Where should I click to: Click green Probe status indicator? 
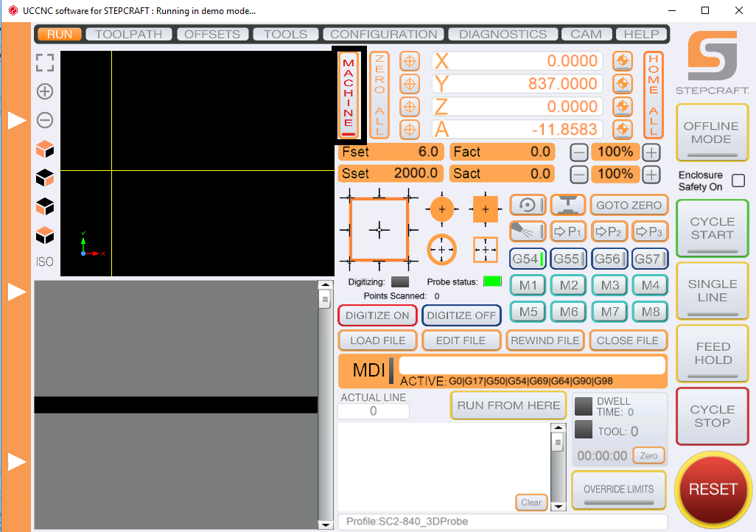(x=492, y=281)
